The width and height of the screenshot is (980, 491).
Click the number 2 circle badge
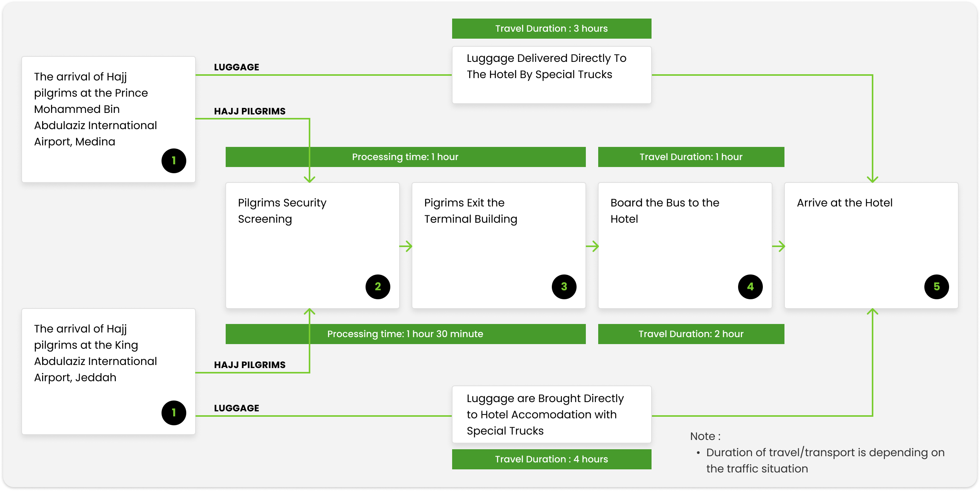378,287
